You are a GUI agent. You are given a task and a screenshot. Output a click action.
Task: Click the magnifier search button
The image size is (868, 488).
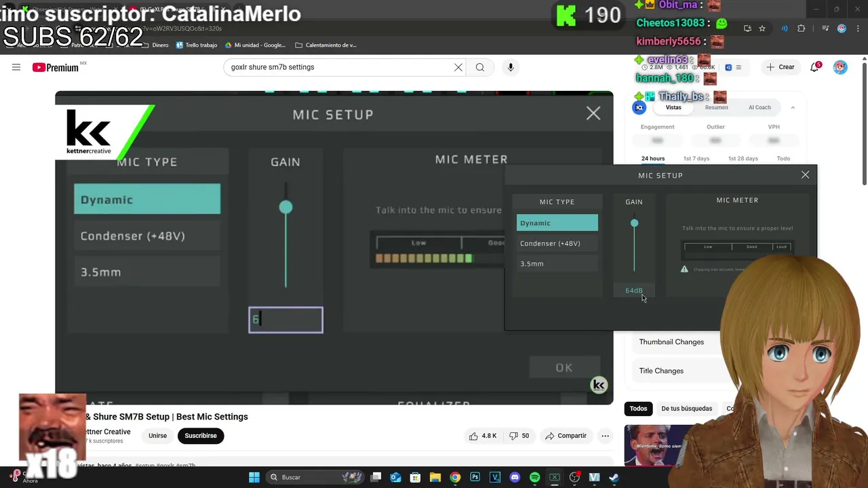tap(480, 67)
